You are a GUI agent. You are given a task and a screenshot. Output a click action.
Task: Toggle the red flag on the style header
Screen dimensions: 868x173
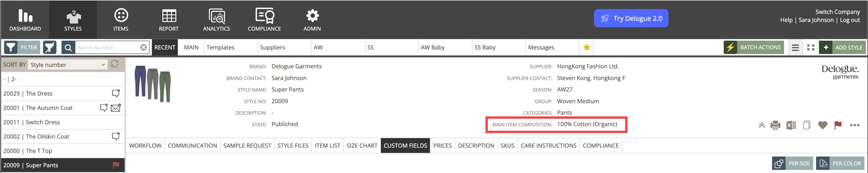[x=838, y=126]
